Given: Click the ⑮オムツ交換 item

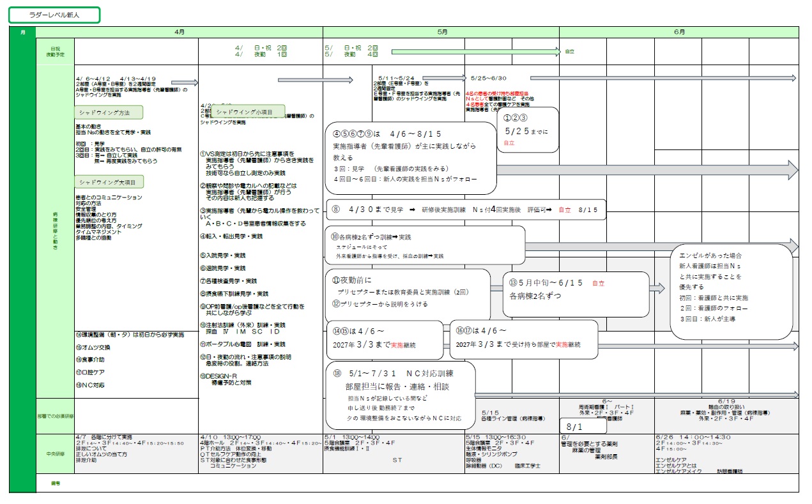Looking at the screenshot, I should click(93, 347).
